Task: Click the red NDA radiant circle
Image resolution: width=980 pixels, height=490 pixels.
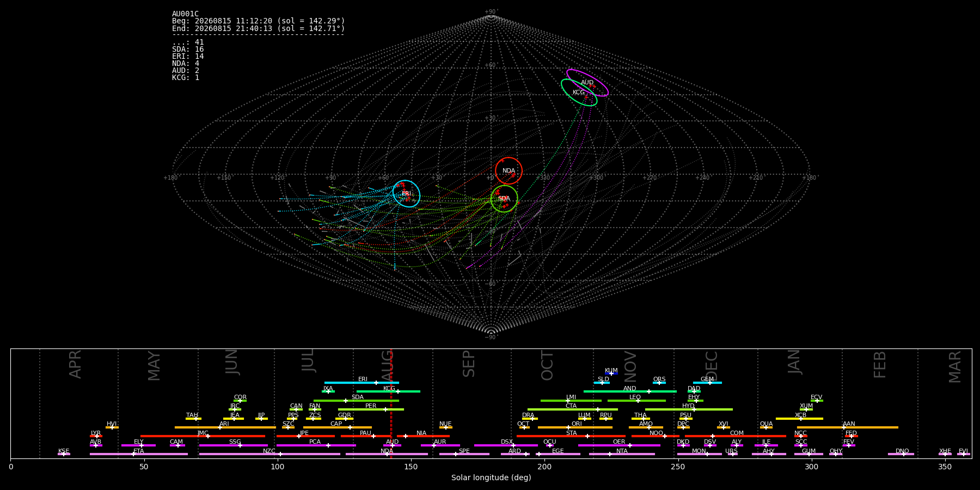Action: pos(509,170)
